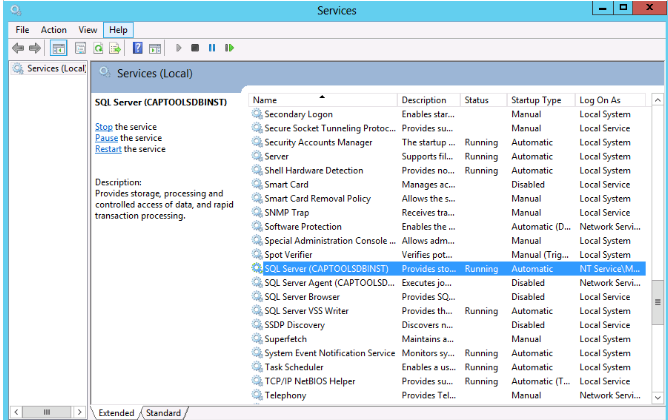Click NT Service\M... log on cell

click(610, 269)
